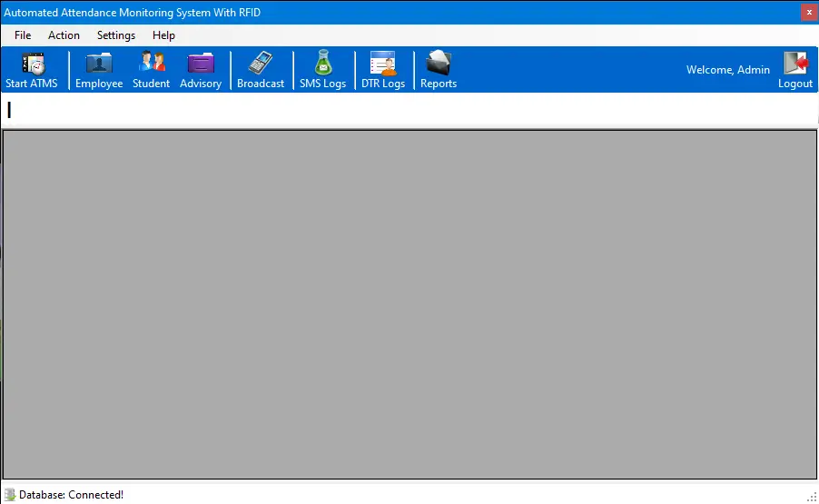Launch the Start ATMS toolbar icon
The height and width of the screenshot is (504, 819).
(33, 64)
